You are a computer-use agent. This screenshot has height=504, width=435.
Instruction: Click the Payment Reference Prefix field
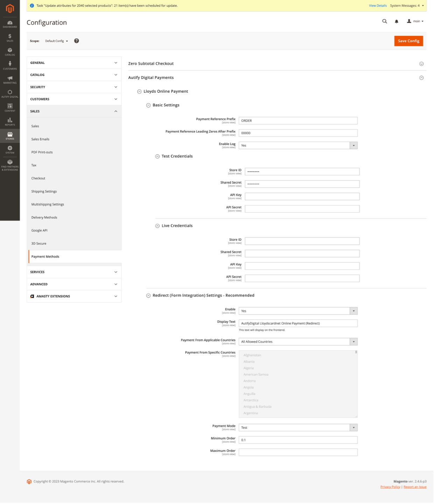[298, 121]
